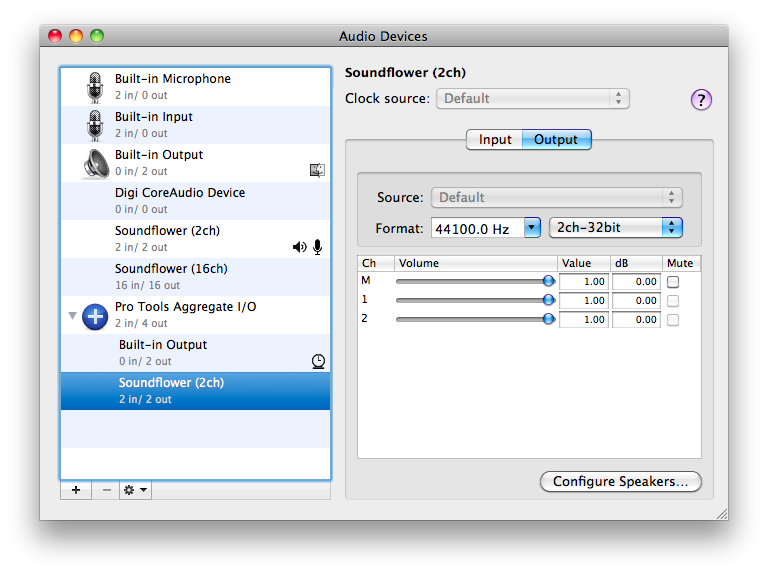This screenshot has height=575, width=768.
Task: Click the channel 2 volume slider
Action: point(475,319)
